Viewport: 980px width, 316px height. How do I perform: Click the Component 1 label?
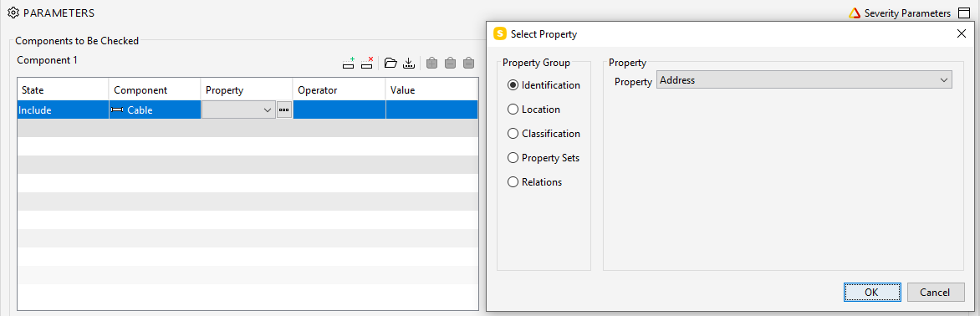tap(48, 60)
